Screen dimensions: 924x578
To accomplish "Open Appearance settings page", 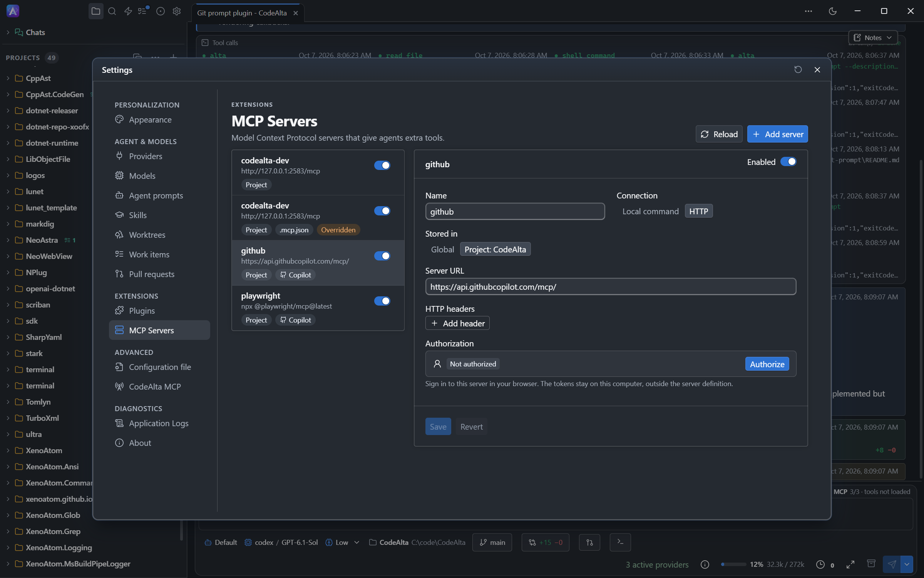I will tap(159, 120).
